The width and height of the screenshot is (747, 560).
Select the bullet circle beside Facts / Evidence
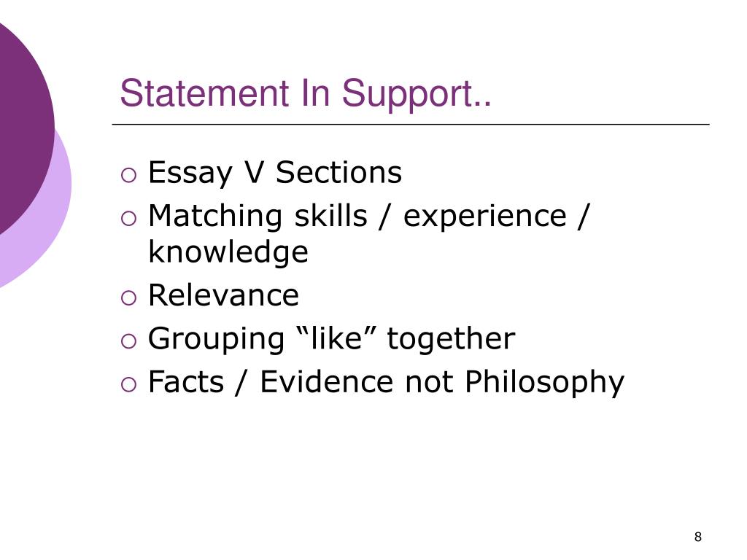128,384
